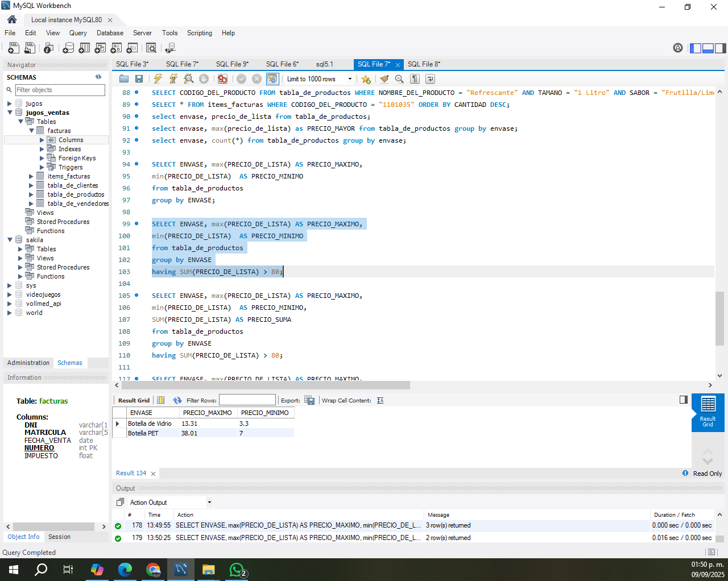Close the Local instance MySQL80 tab

coord(110,20)
